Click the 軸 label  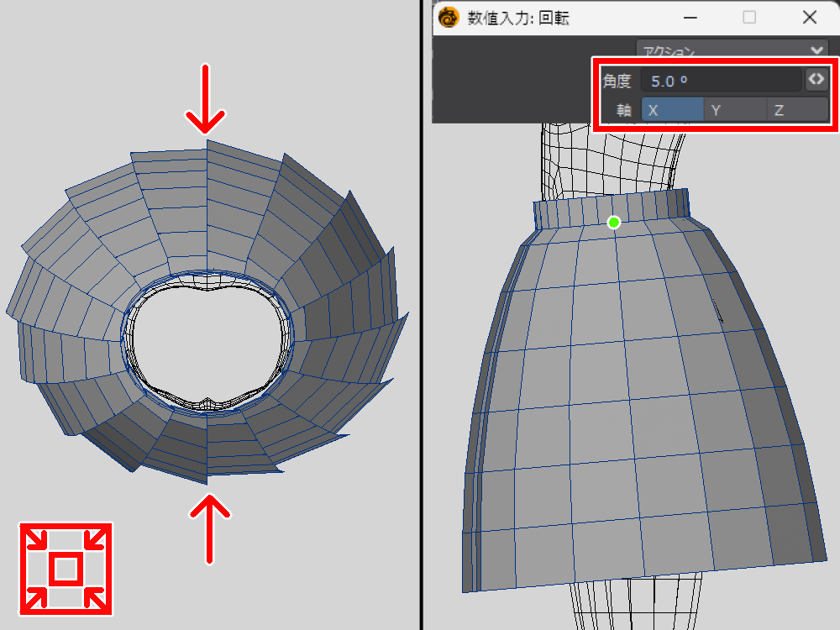tap(623, 110)
